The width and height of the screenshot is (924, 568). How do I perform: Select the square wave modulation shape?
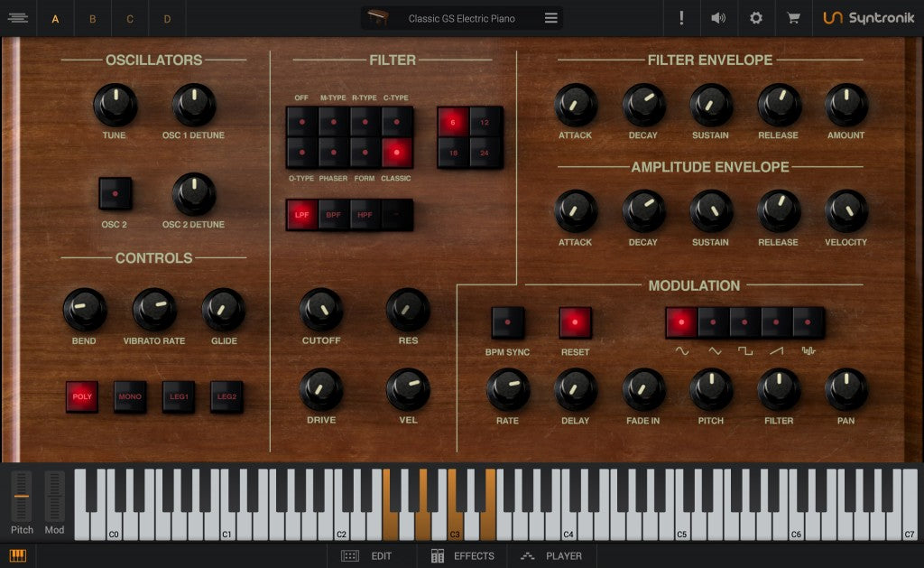tap(746, 321)
